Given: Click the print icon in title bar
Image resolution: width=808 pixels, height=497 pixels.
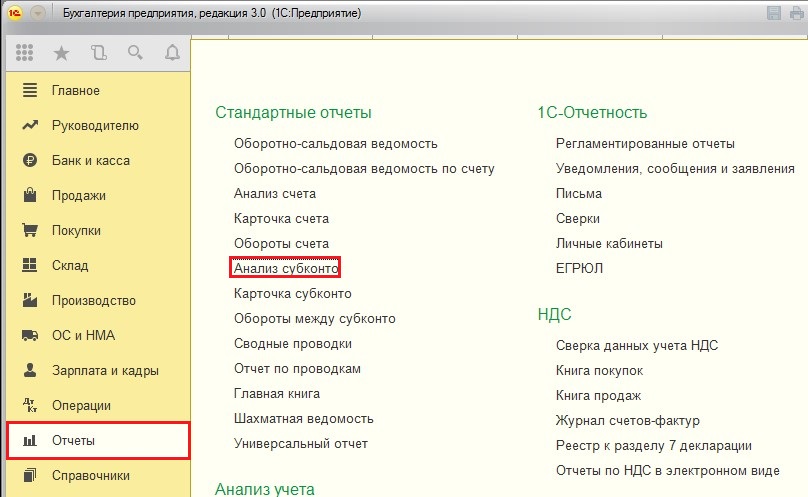Looking at the screenshot, I should tap(797, 13).
